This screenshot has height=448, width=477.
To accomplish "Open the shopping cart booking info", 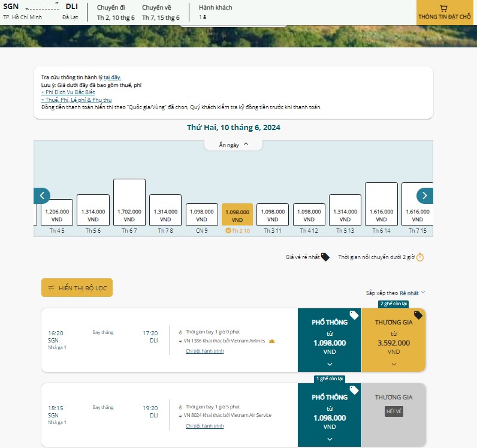I will 445,13.
